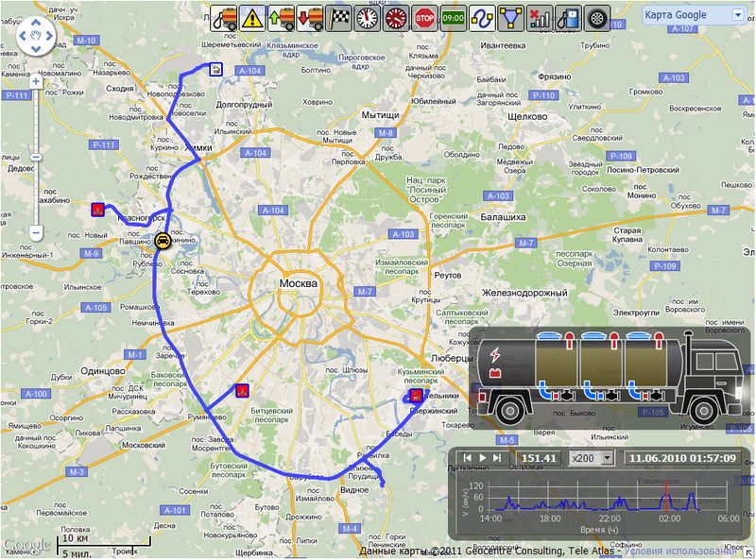756x560 pixels.
Task: Click the 02:00 label on the speed chart
Action: (x=670, y=518)
